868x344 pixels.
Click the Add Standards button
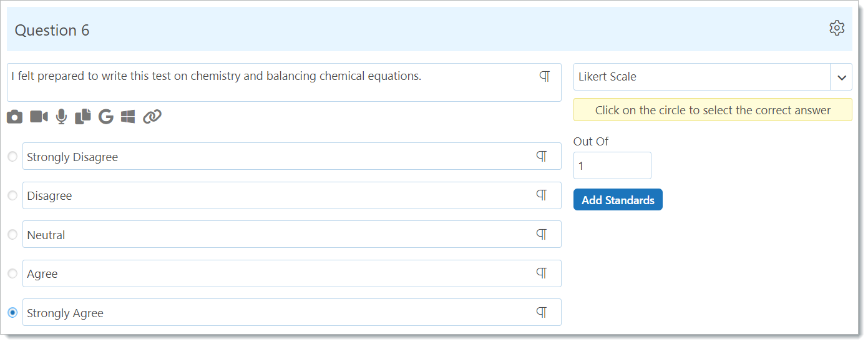tap(618, 200)
